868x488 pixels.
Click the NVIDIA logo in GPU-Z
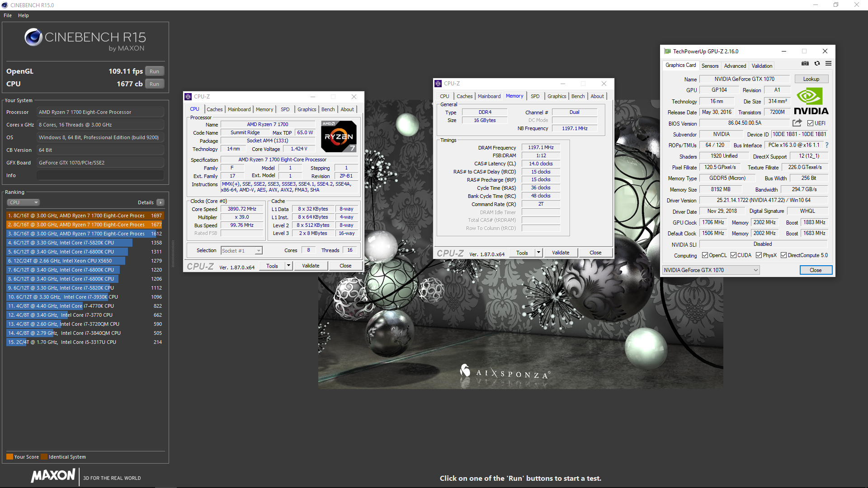pyautogui.click(x=811, y=102)
